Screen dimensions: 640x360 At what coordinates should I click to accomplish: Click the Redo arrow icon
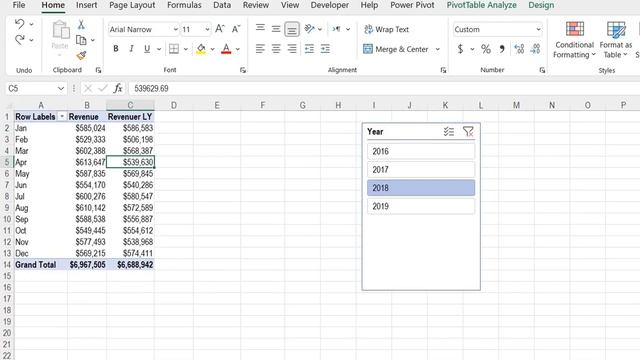(19, 40)
